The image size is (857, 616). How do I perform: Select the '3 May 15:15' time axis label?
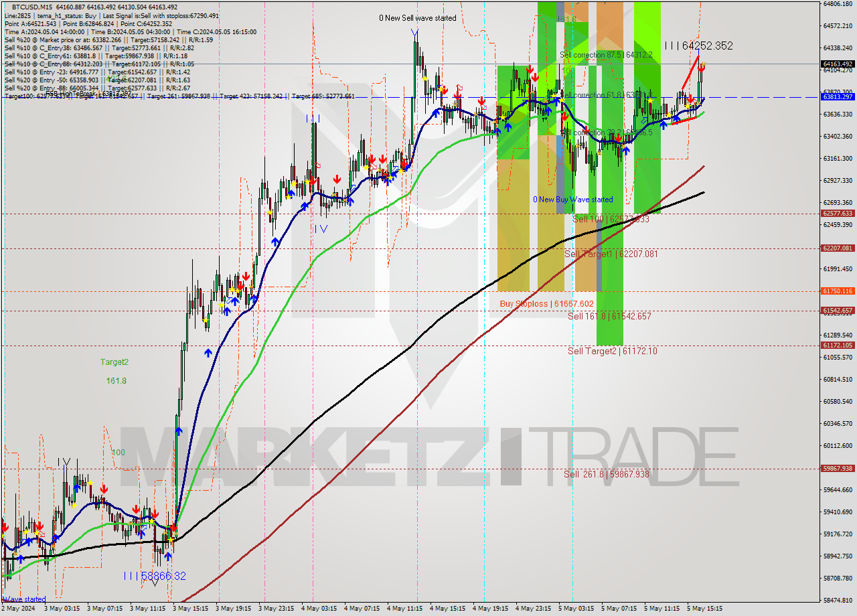click(x=191, y=609)
